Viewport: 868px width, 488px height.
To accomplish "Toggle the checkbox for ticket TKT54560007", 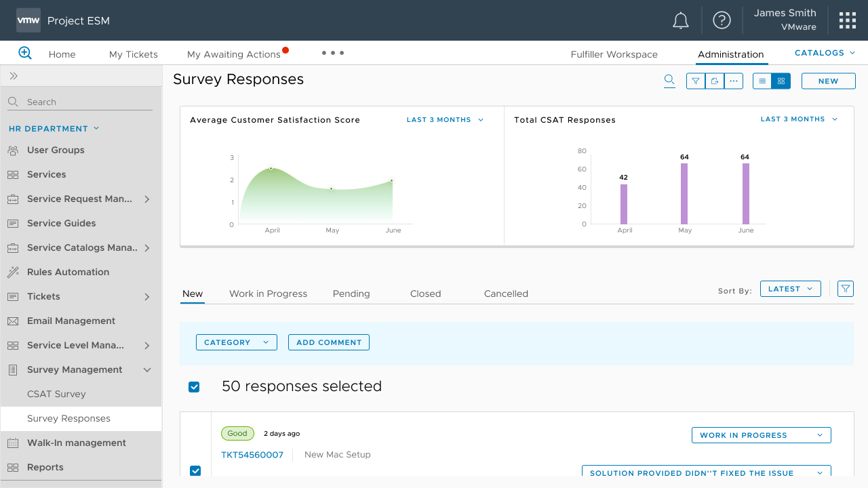I will click(195, 470).
